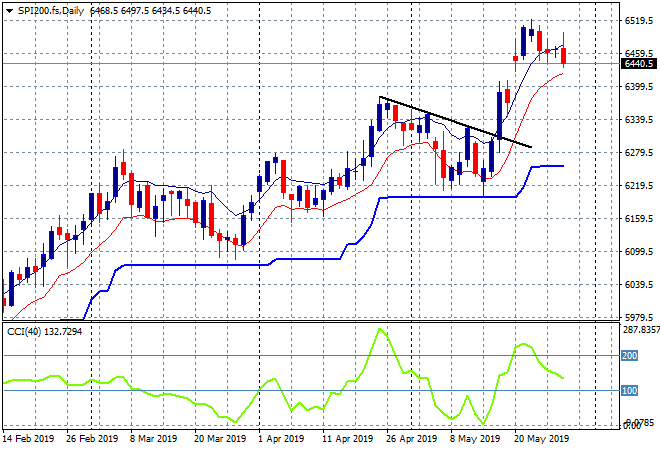This screenshot has width=660, height=450.
Task: Click the current price tag 6440.5
Action: [x=639, y=64]
